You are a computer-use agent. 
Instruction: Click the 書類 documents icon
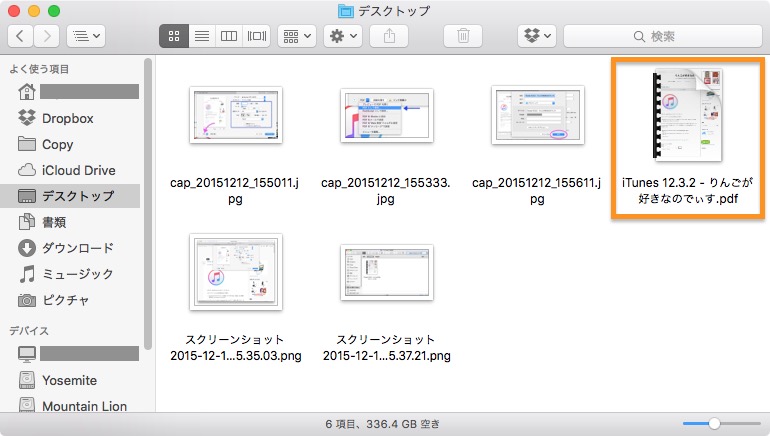coord(27,222)
